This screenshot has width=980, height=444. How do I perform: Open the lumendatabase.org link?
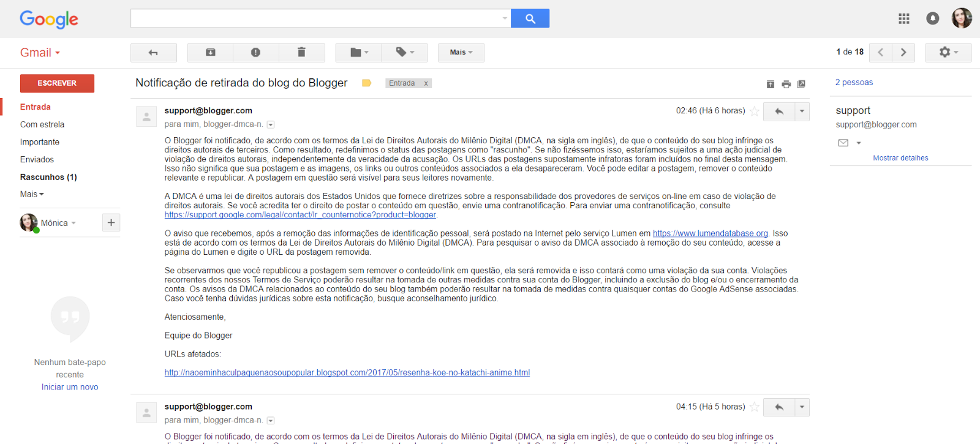pyautogui.click(x=710, y=233)
